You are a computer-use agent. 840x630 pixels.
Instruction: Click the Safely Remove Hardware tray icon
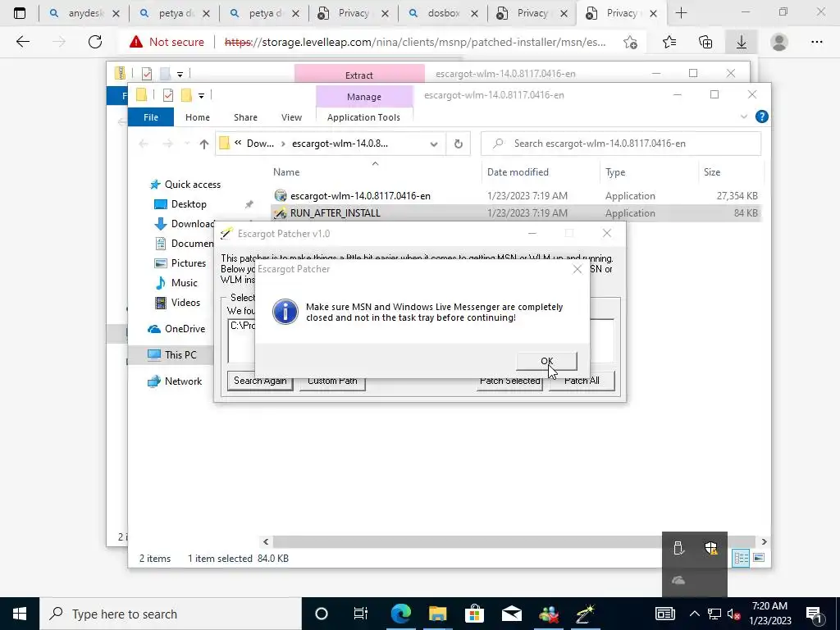point(678,548)
